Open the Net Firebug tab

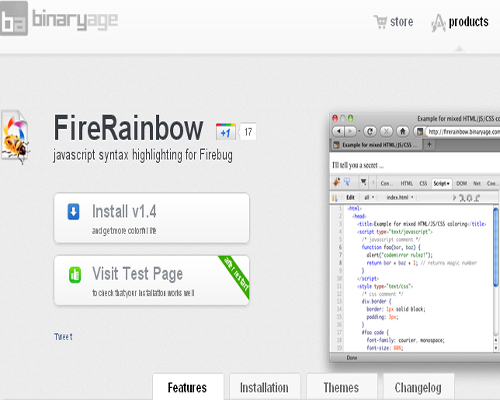coord(477,183)
